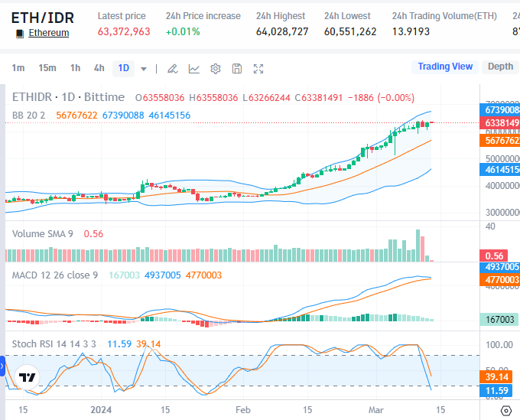The width and height of the screenshot is (520, 420).
Task: Open chart settings gear icon
Action: pos(216,68)
